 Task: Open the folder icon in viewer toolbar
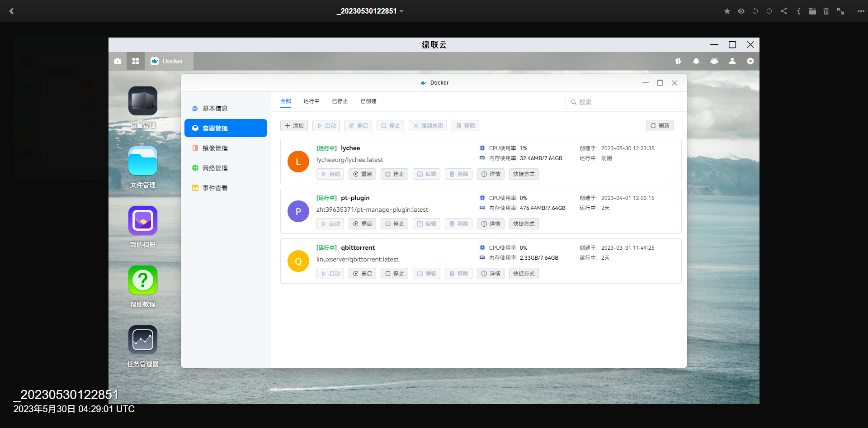[x=812, y=11]
